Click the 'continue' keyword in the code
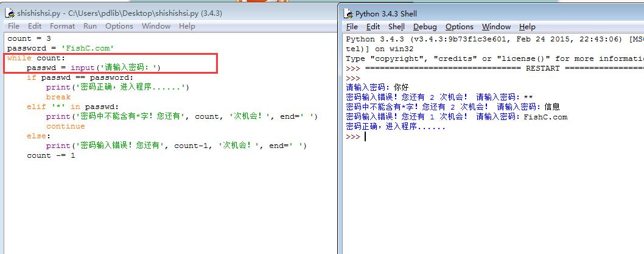The height and width of the screenshot is (254, 644). (65, 127)
